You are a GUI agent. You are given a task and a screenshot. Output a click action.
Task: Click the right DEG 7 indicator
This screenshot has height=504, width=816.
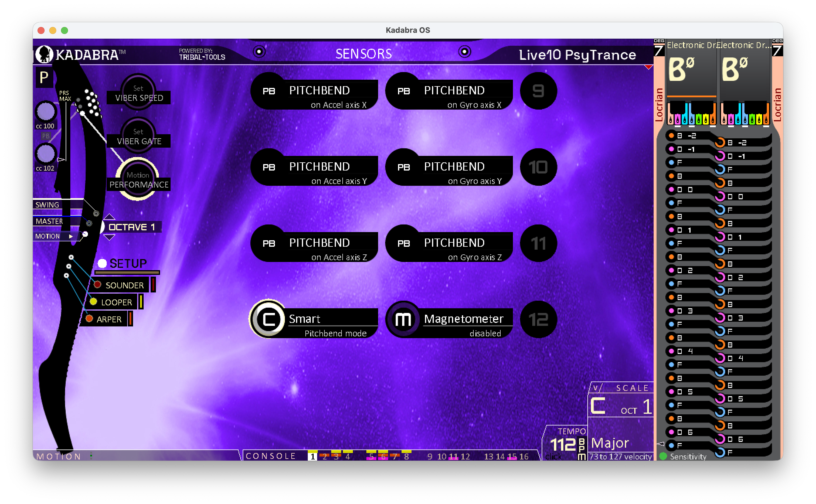(777, 48)
